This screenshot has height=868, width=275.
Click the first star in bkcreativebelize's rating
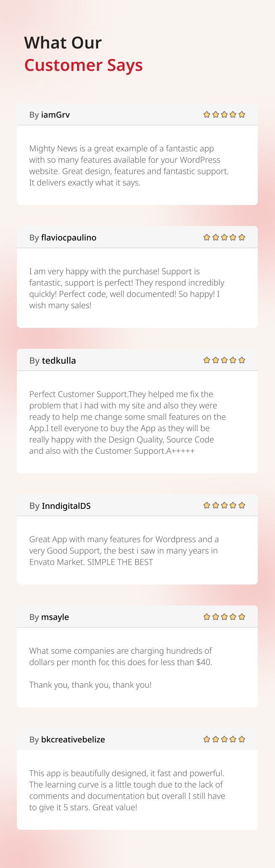[207, 739]
